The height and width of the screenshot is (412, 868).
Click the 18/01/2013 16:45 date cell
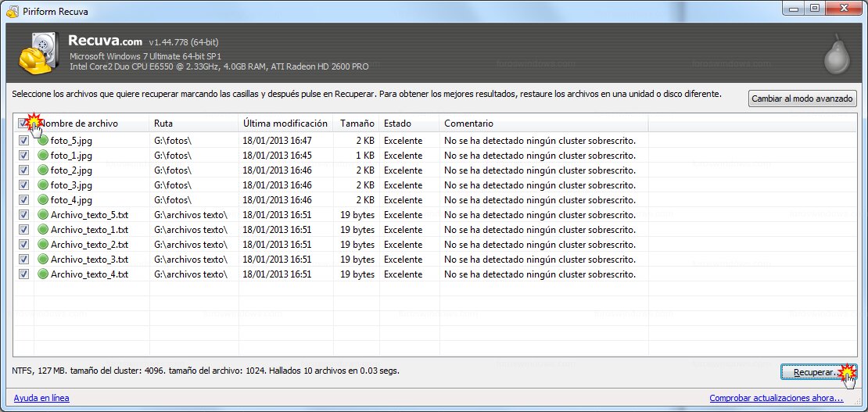coord(277,156)
